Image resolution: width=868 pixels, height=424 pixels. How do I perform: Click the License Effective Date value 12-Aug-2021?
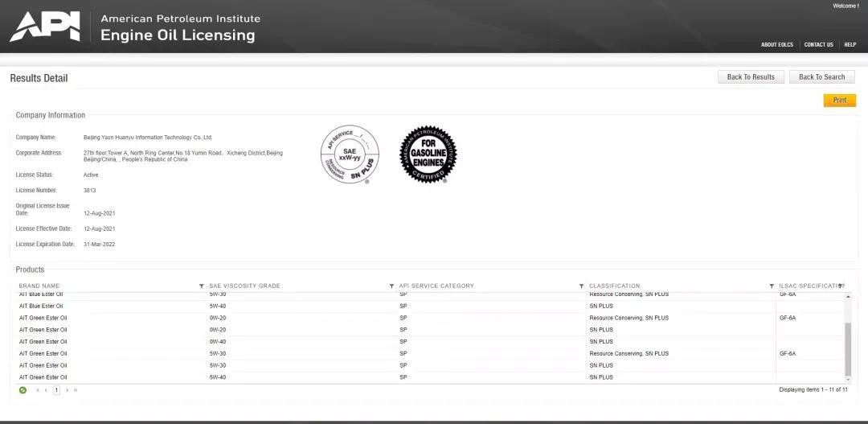coord(100,229)
